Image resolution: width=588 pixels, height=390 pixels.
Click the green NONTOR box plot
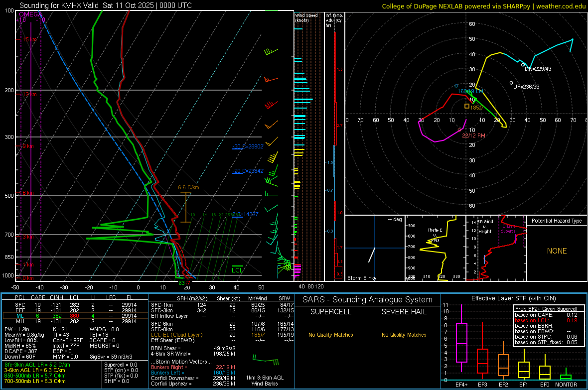coord(566,375)
